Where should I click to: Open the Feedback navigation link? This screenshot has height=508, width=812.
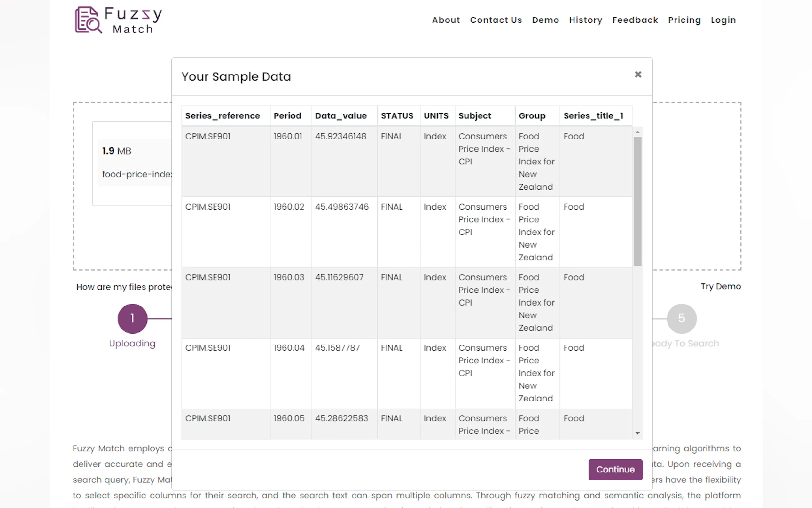[635, 20]
